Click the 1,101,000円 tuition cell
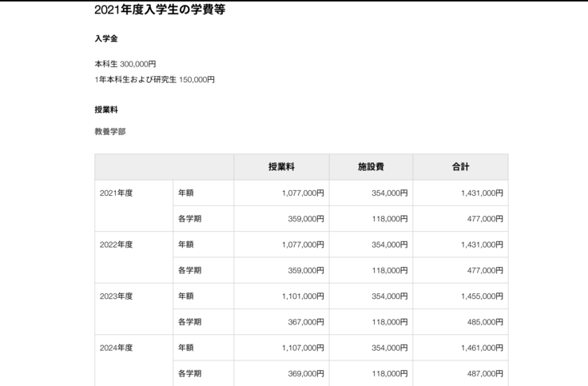Screen dimensions: 588x386 [303, 296]
